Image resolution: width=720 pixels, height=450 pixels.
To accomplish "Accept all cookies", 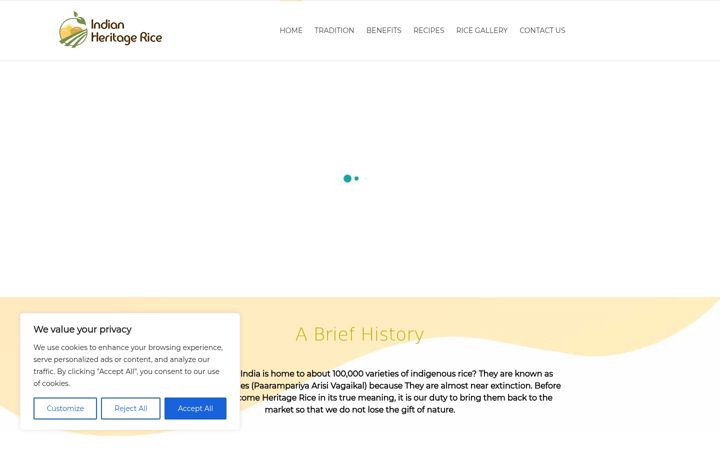I will coord(196,408).
